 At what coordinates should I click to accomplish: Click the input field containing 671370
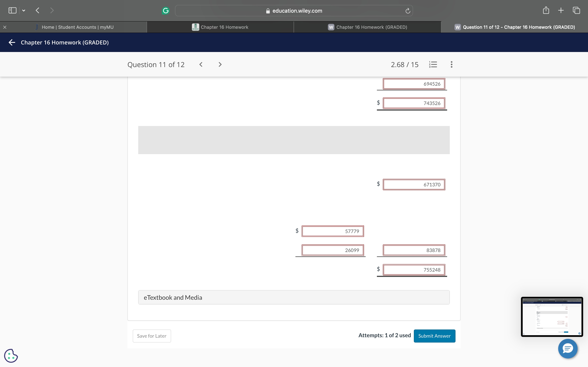pos(414,185)
